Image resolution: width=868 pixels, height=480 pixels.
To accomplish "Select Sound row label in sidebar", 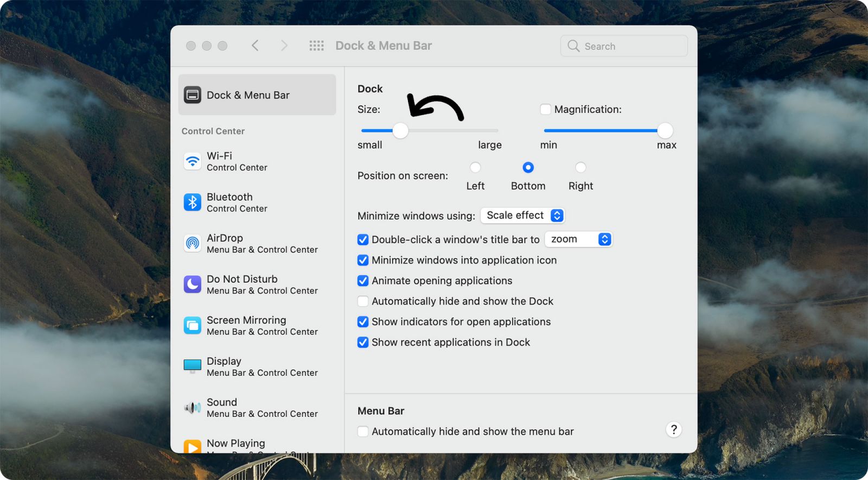I will coord(222,402).
